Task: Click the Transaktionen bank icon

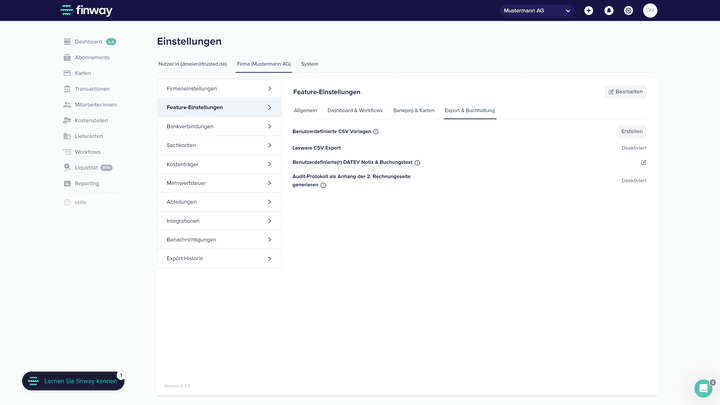Action: (67, 89)
